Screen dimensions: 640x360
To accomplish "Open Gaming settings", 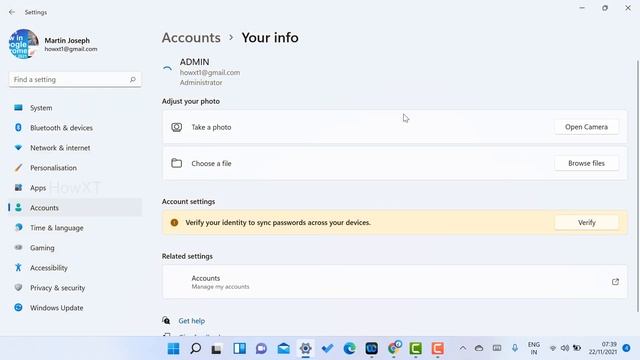I will (x=75, y=248).
